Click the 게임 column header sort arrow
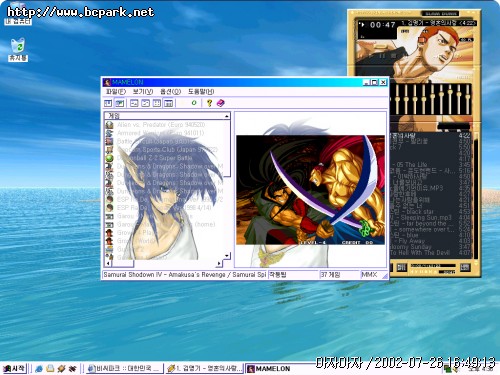Image resolution: width=500 pixels, height=375 pixels. [227, 116]
